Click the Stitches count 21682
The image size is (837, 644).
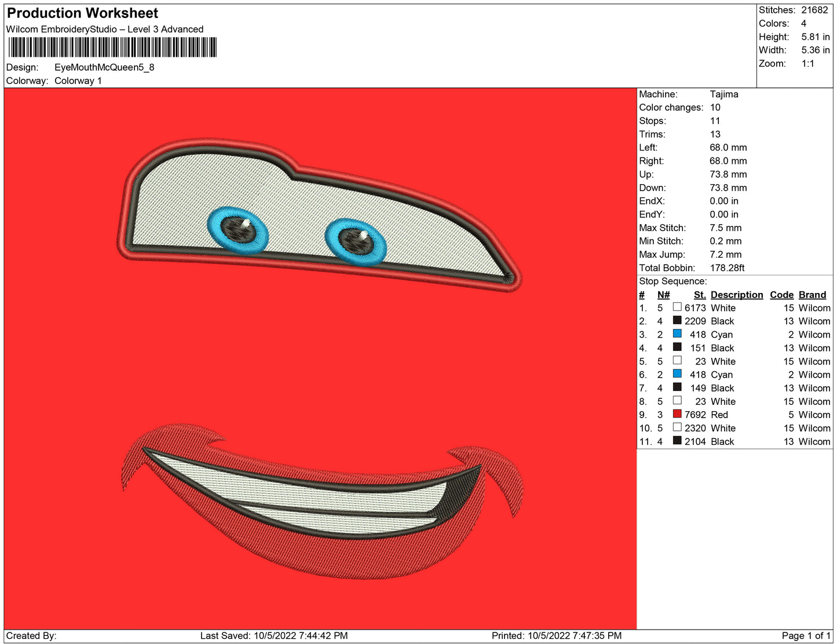point(814,10)
